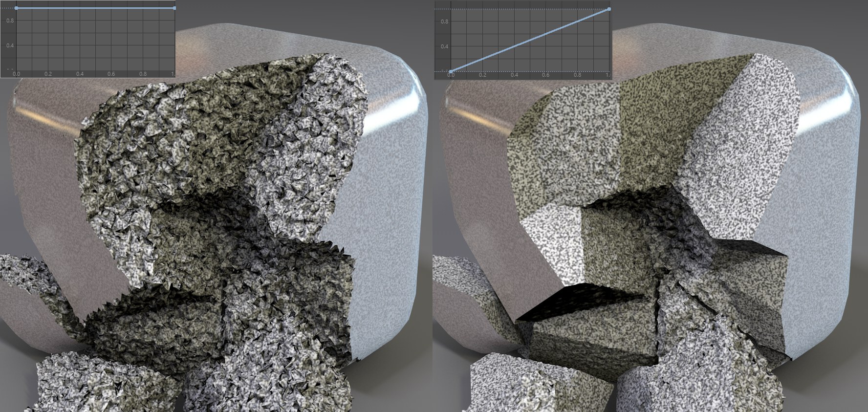
Task: Click the diagonal curve's start point at zero
Action: (451, 72)
